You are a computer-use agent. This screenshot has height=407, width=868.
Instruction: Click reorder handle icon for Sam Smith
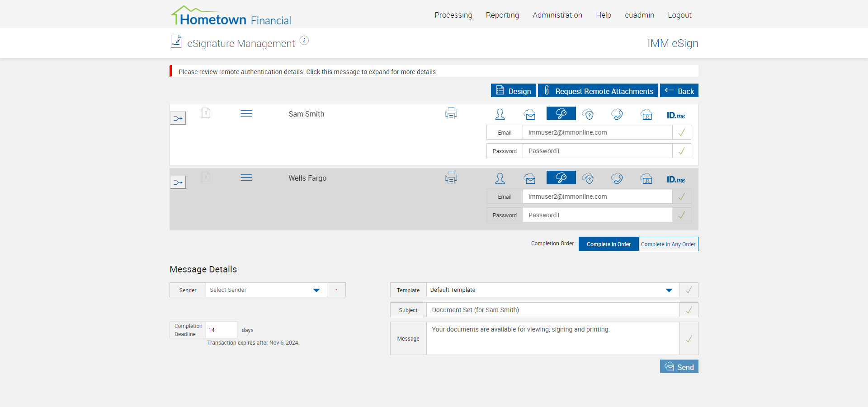click(x=246, y=114)
